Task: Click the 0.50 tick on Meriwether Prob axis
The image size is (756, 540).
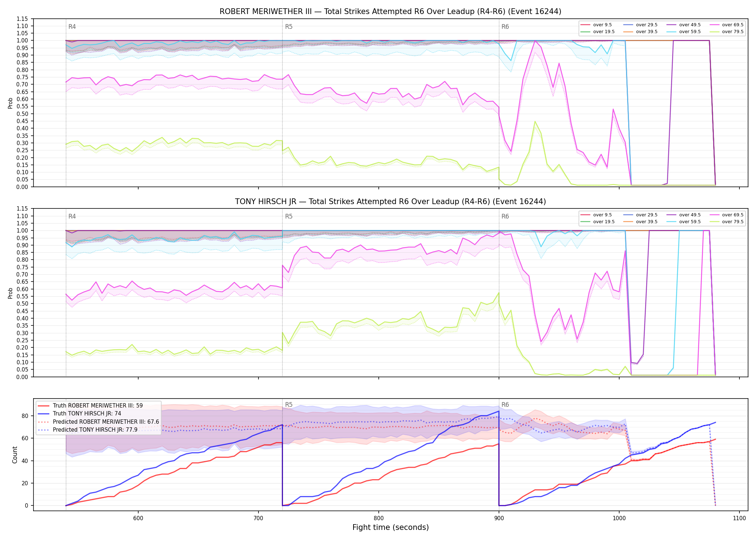Action: click(22, 114)
